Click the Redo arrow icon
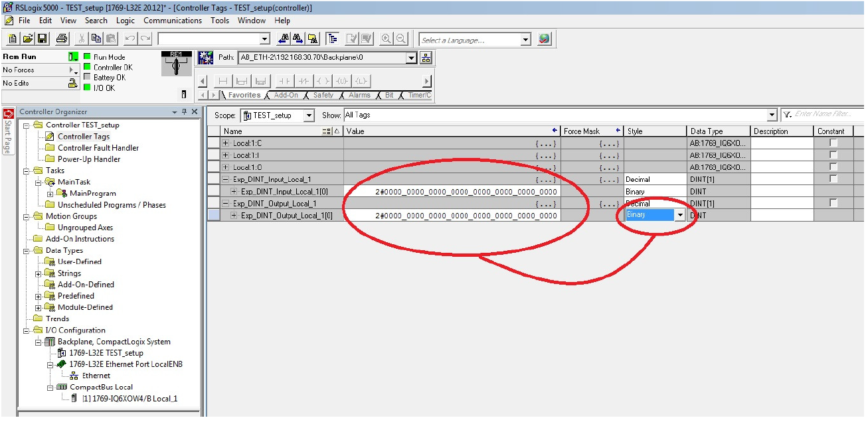Viewport: 868px width, 422px height. (145, 39)
